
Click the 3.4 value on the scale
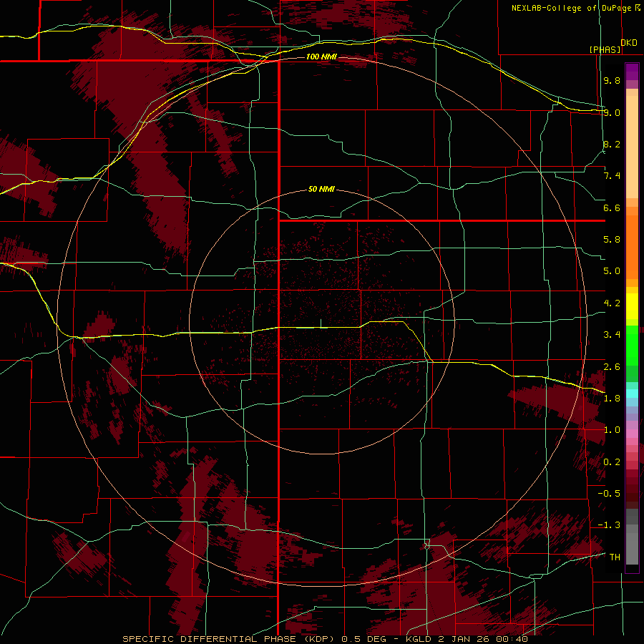[x=612, y=335]
